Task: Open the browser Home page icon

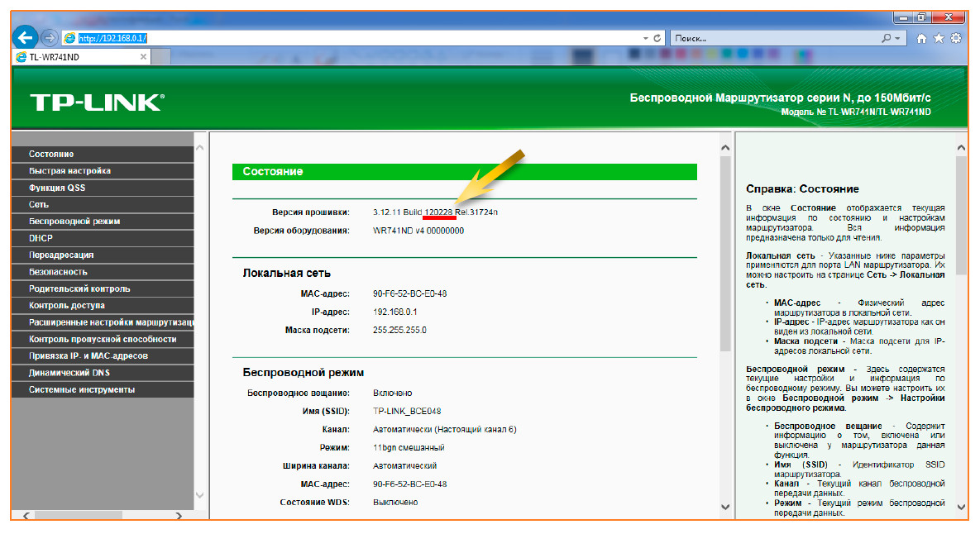Action: click(922, 38)
